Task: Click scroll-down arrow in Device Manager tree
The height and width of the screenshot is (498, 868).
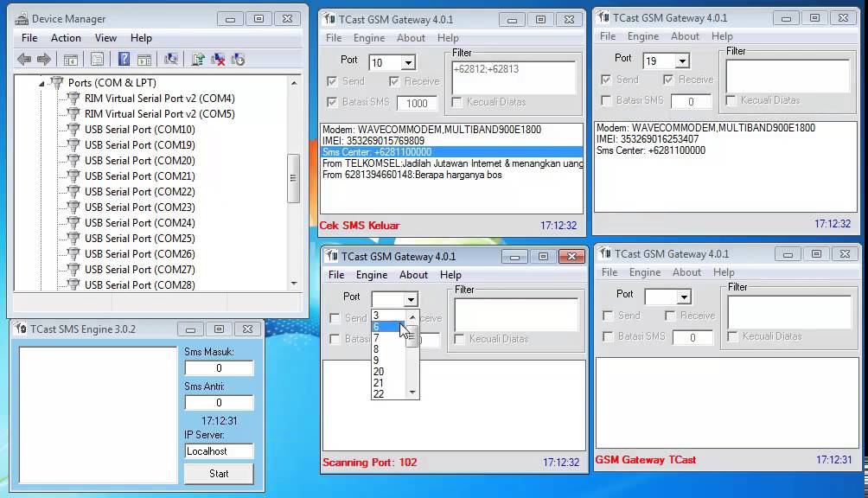Action: pyautogui.click(x=294, y=284)
